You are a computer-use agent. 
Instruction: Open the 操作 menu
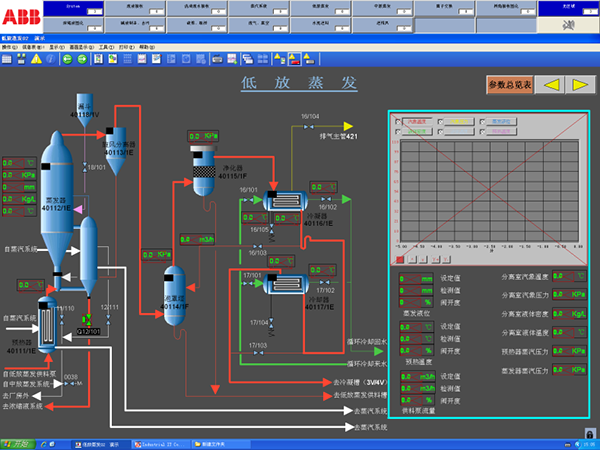(9, 46)
